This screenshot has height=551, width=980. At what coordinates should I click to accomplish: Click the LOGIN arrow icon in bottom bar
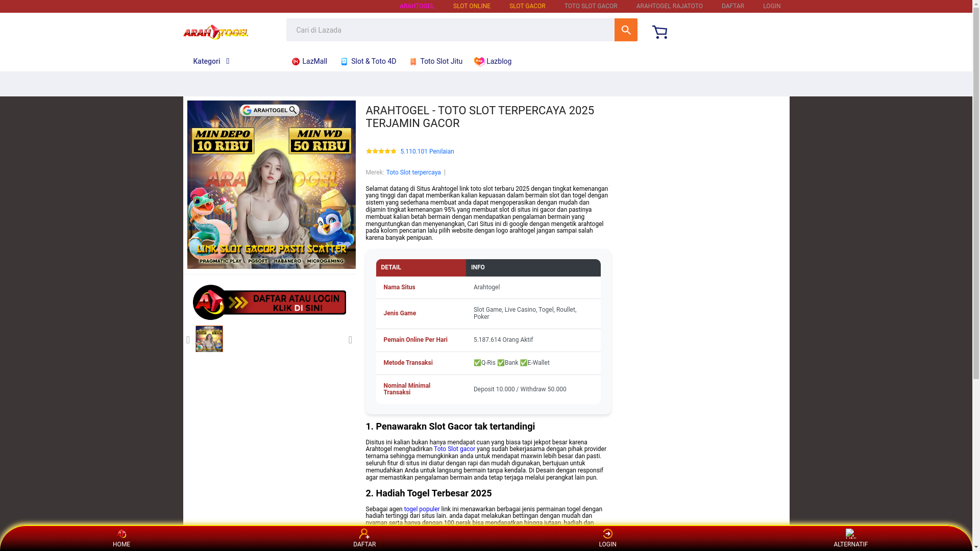click(607, 534)
